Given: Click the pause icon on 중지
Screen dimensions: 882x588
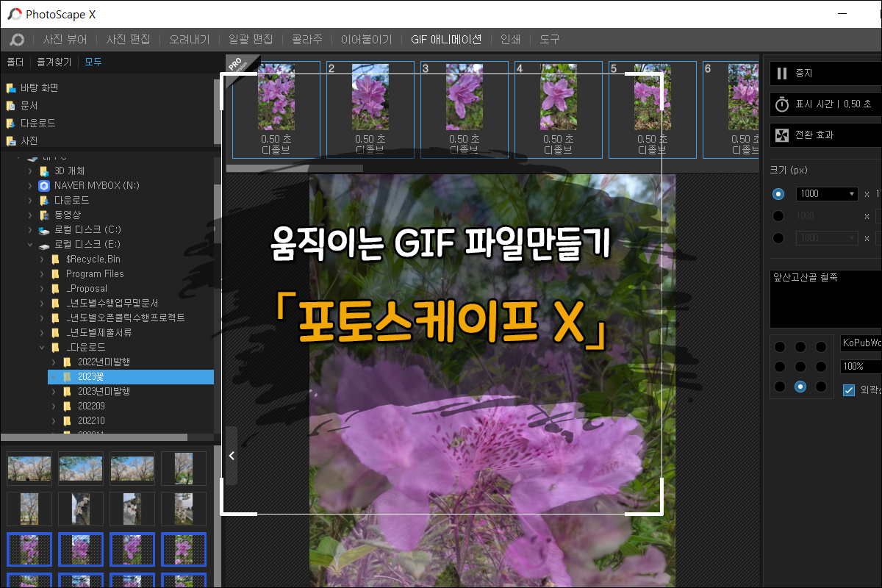Looking at the screenshot, I should click(782, 73).
